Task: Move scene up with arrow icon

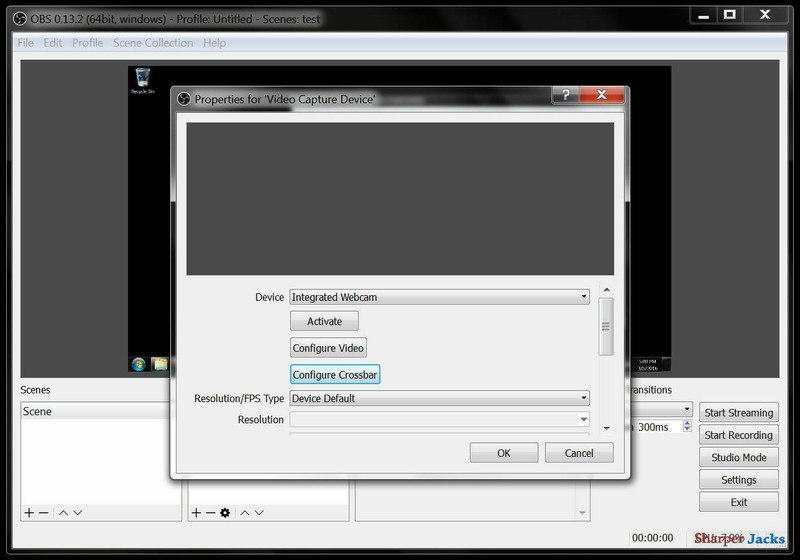Action: 63,513
